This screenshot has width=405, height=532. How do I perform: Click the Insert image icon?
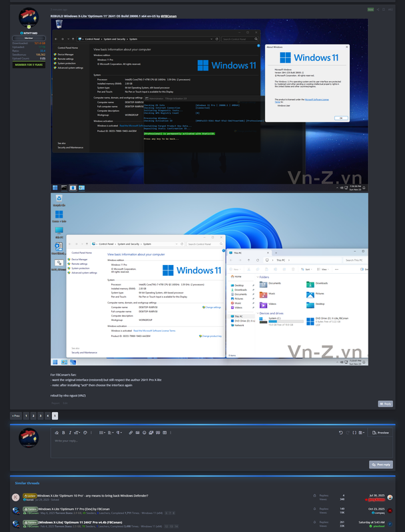point(137,433)
